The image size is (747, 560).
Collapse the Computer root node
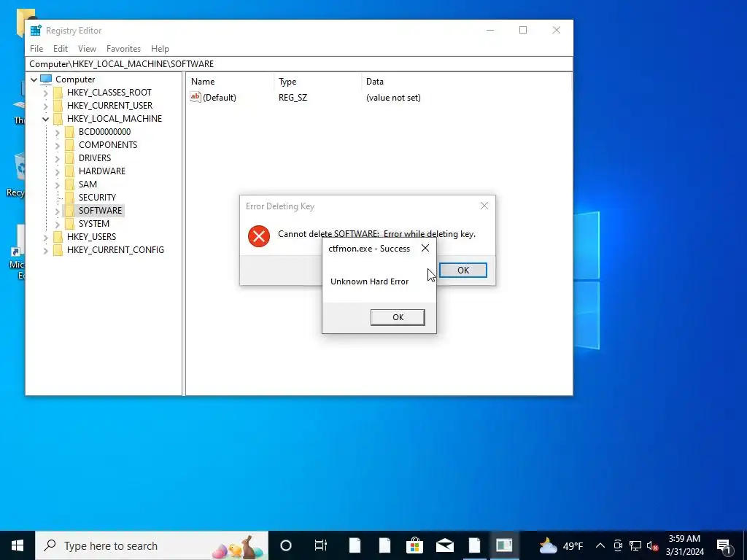[34, 79]
